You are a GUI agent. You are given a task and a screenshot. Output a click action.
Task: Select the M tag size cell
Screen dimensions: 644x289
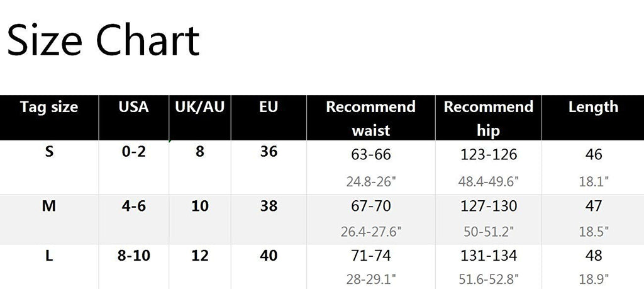coord(49,205)
